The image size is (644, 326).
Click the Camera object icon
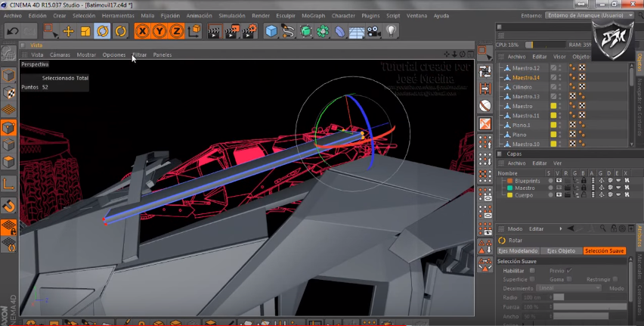374,31
